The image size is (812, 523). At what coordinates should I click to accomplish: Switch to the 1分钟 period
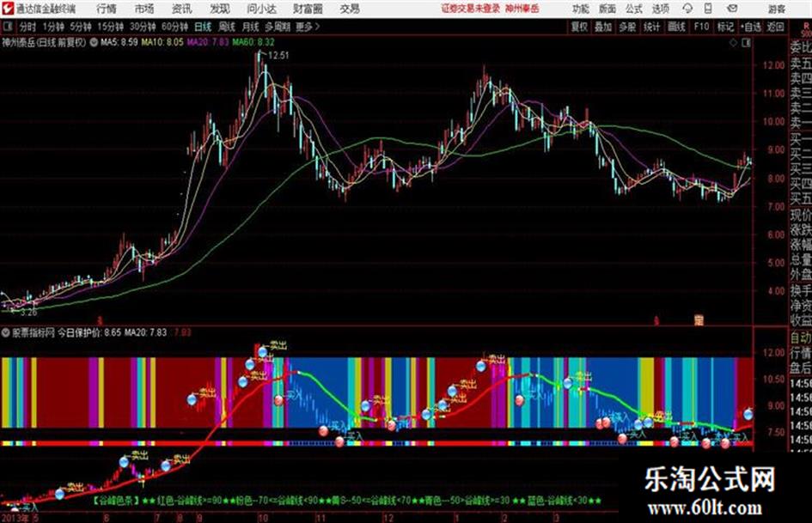coord(52,27)
